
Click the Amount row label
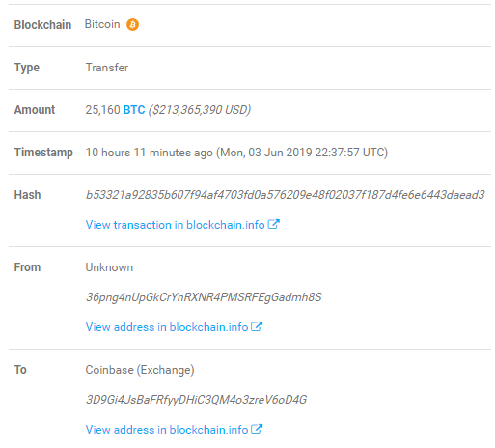(x=35, y=110)
